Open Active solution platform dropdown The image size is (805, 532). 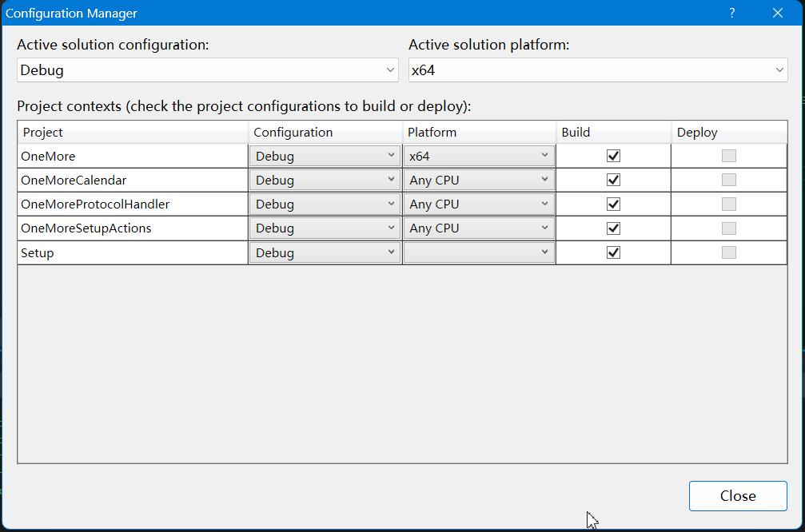point(598,69)
